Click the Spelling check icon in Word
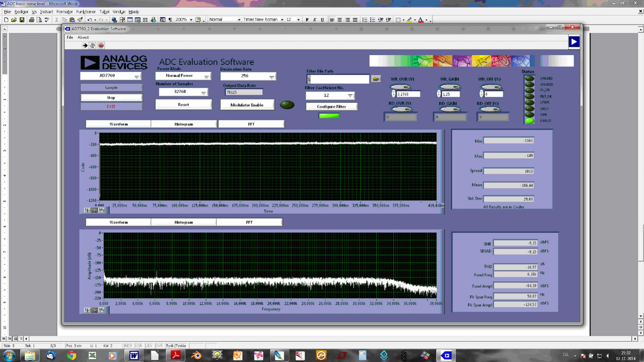Screen dimensions: 644x362 coord(47,20)
